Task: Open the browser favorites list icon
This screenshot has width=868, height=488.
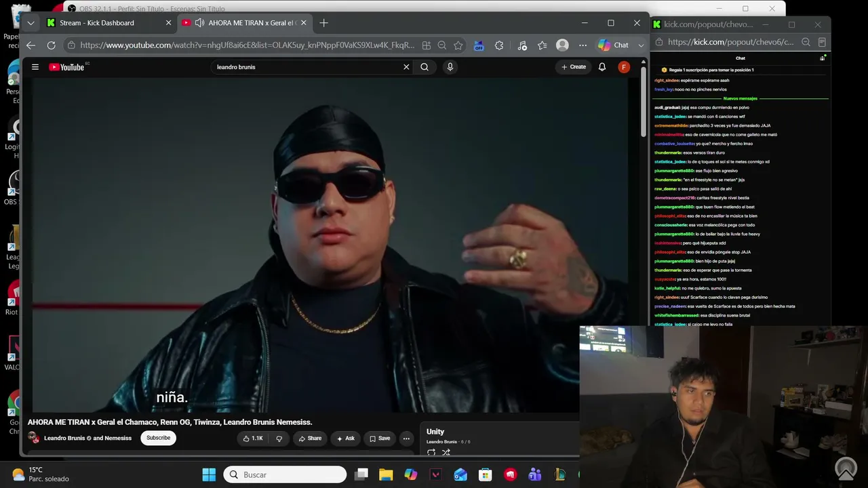Action: (x=542, y=45)
